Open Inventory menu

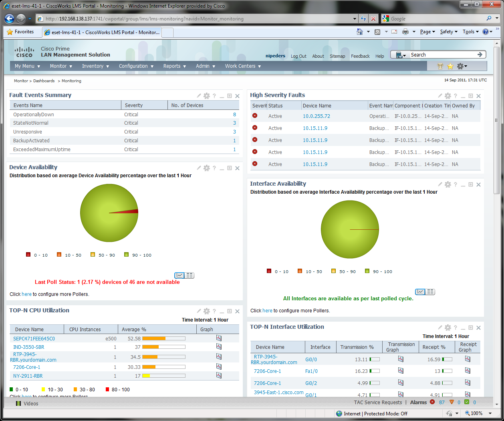pyautogui.click(x=95, y=66)
